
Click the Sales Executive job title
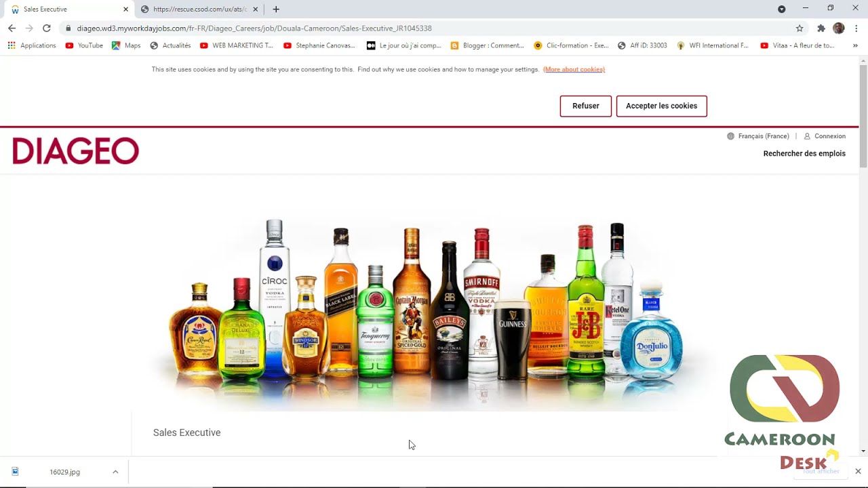pyautogui.click(x=187, y=433)
